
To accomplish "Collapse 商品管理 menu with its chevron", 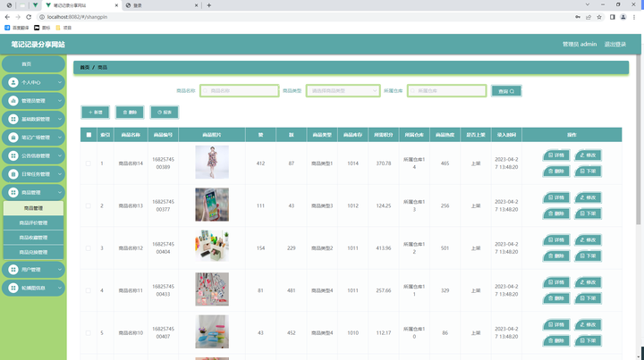I will click(60, 192).
